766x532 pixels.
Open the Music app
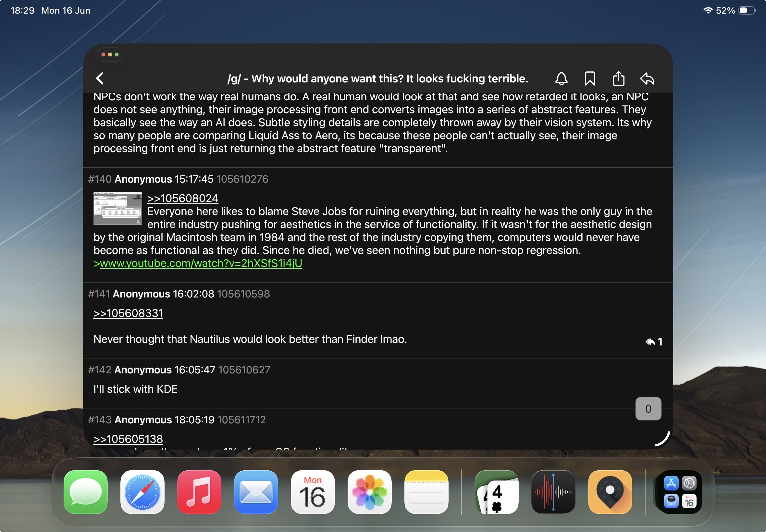tap(199, 492)
